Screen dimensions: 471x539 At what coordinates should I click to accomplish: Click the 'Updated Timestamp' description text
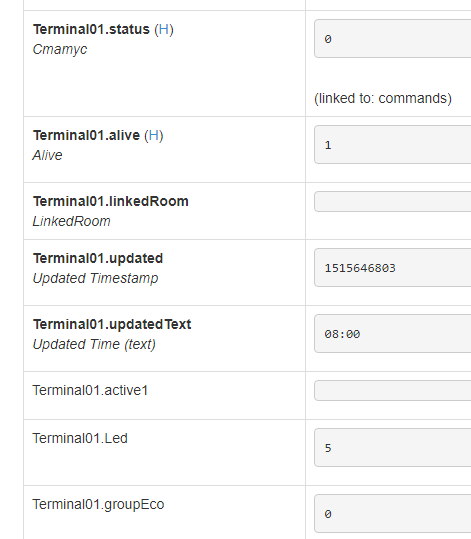[x=95, y=278]
